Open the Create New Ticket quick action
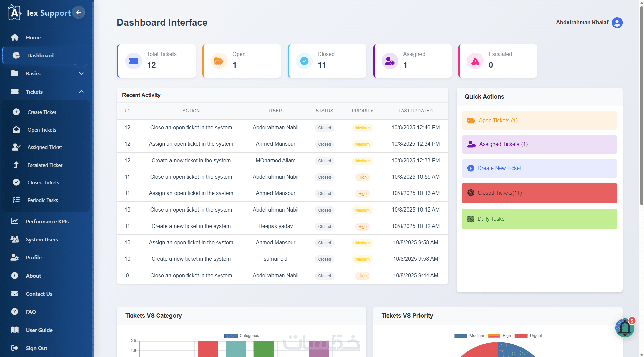 click(539, 168)
